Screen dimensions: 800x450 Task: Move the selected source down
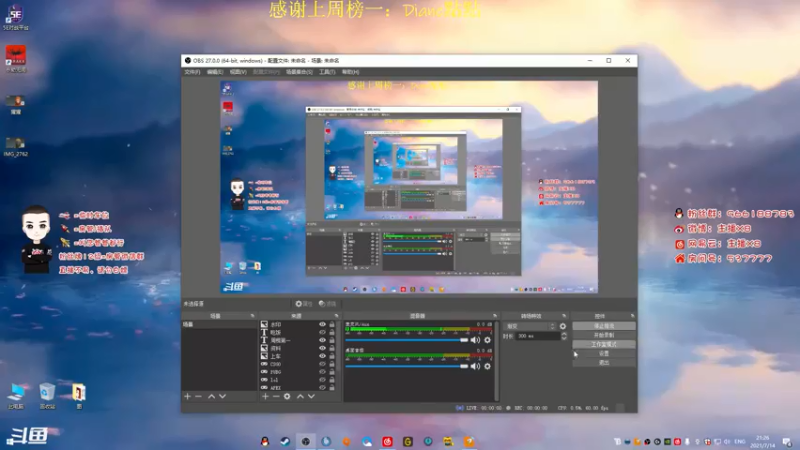tap(311, 396)
